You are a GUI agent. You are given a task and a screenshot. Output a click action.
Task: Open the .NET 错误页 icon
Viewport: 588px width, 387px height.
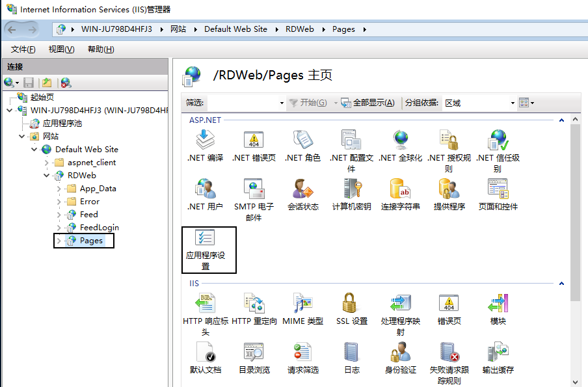pos(254,140)
